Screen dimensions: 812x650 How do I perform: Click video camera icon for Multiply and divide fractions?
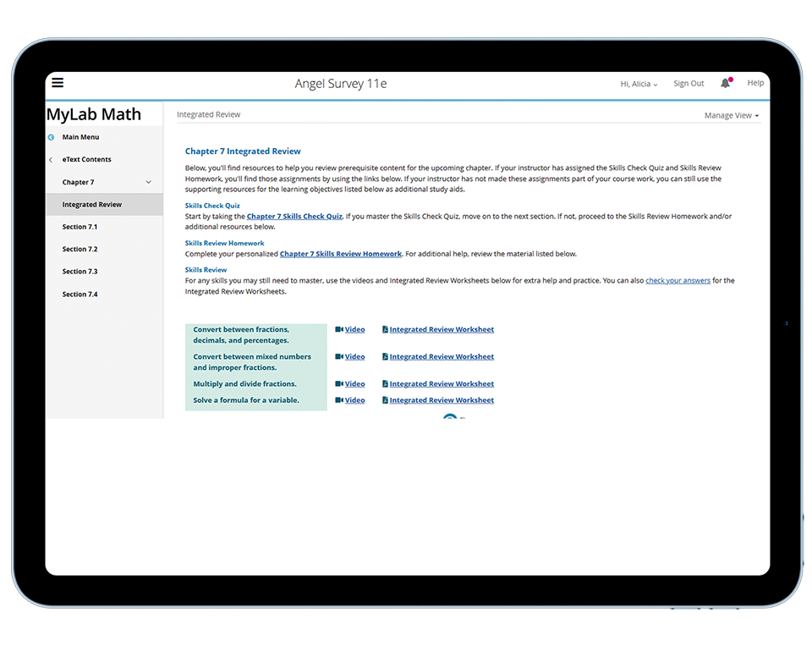(339, 384)
